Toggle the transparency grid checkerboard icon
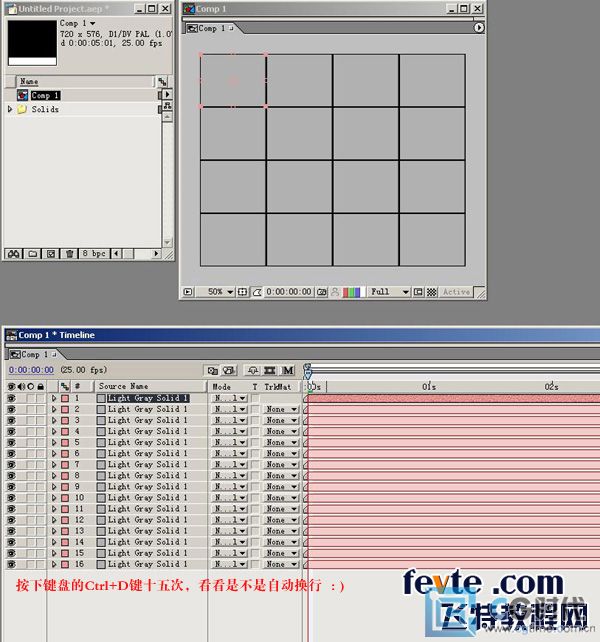This screenshot has width=600, height=642. click(x=432, y=292)
